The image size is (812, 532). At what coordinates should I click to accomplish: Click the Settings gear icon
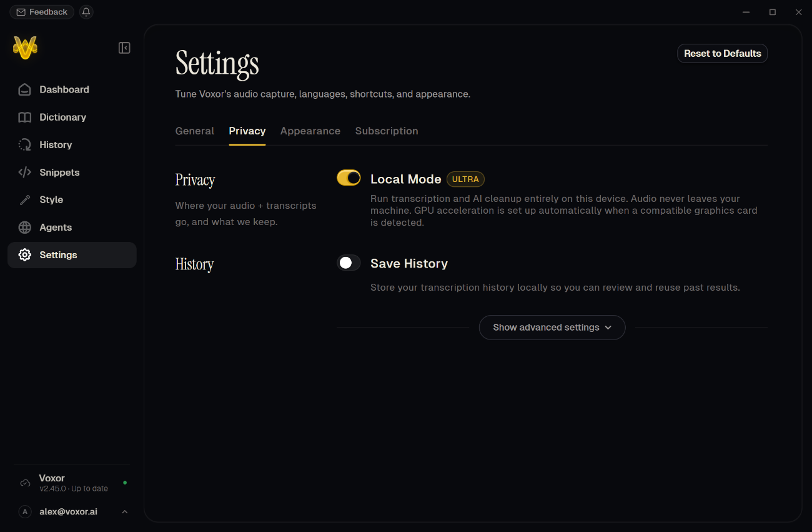pos(24,254)
